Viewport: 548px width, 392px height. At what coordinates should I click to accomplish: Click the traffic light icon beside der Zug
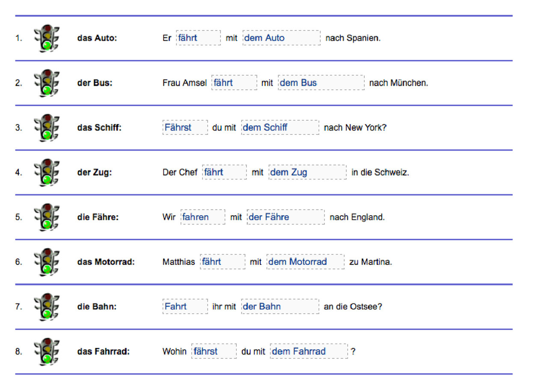coord(47,172)
